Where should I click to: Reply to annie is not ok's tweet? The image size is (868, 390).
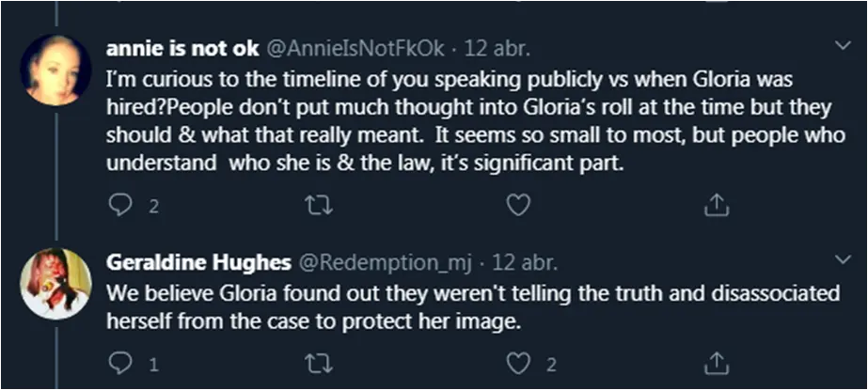coord(118,204)
